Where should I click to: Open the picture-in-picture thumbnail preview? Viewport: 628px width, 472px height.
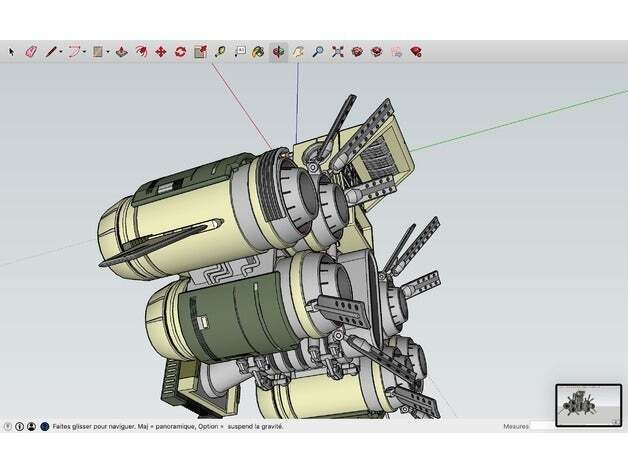[x=587, y=404]
